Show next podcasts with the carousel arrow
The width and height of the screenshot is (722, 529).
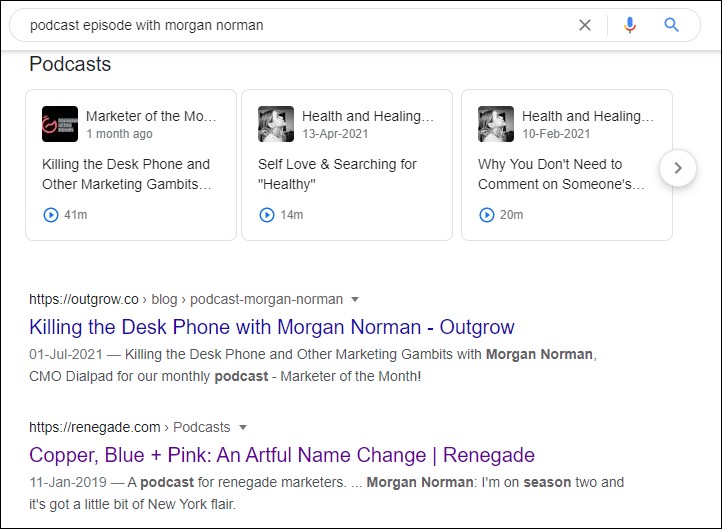tap(678, 168)
